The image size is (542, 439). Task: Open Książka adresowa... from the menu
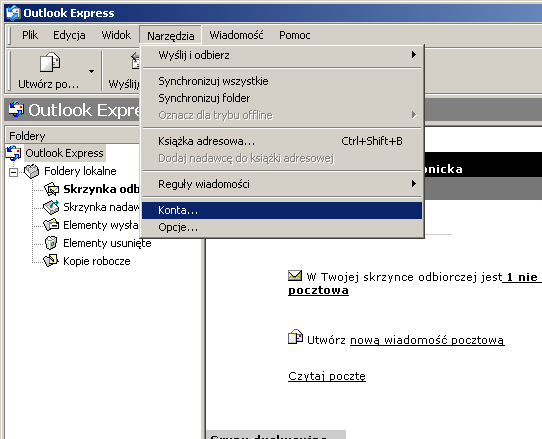tap(282, 141)
